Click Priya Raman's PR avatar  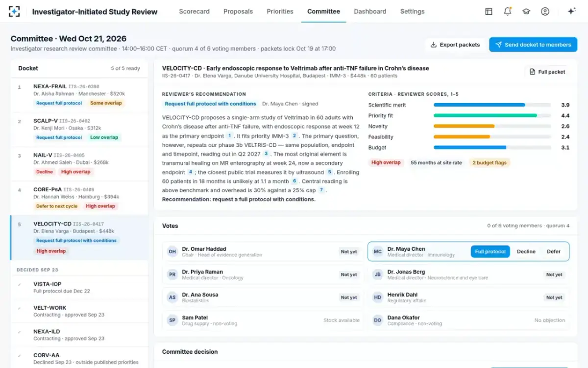(172, 275)
